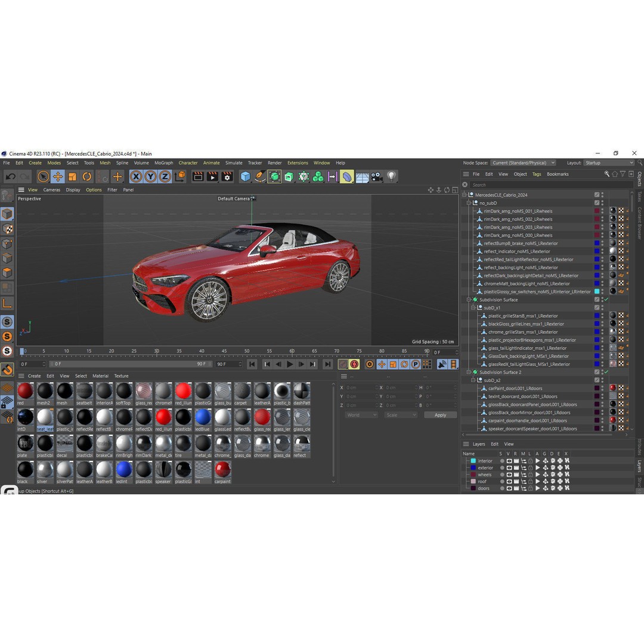Enable Snap magnet icon in left palette
This screenshot has width=644, height=644.
[x=7, y=369]
